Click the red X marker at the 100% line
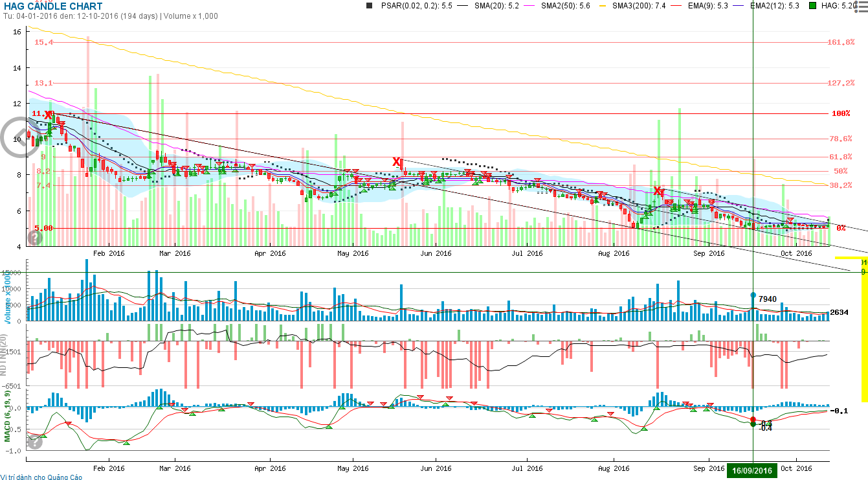 pos(49,115)
